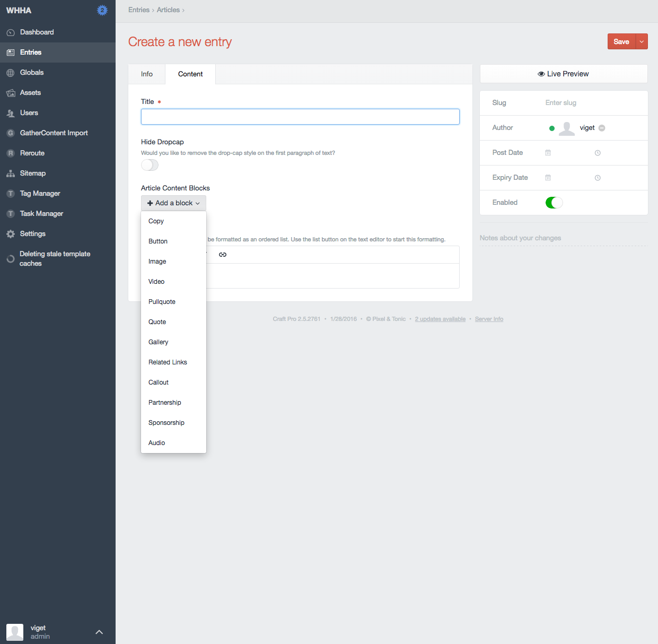
Task: Collapse the Add a block dropdown
Action: click(x=173, y=203)
